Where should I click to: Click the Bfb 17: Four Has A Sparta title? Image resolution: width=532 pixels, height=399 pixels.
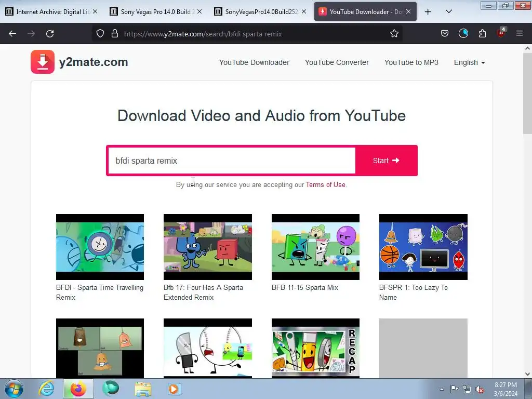coord(203,292)
